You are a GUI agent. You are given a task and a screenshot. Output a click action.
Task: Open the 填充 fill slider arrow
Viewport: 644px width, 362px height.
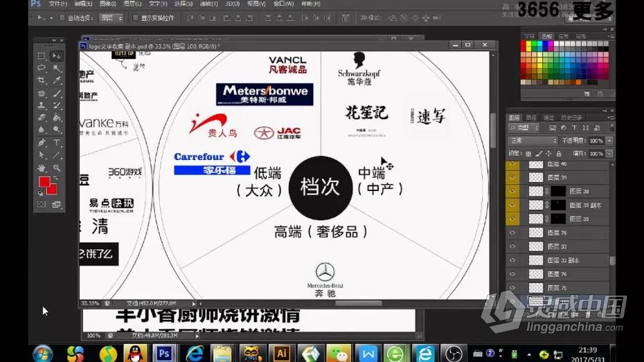(609, 154)
